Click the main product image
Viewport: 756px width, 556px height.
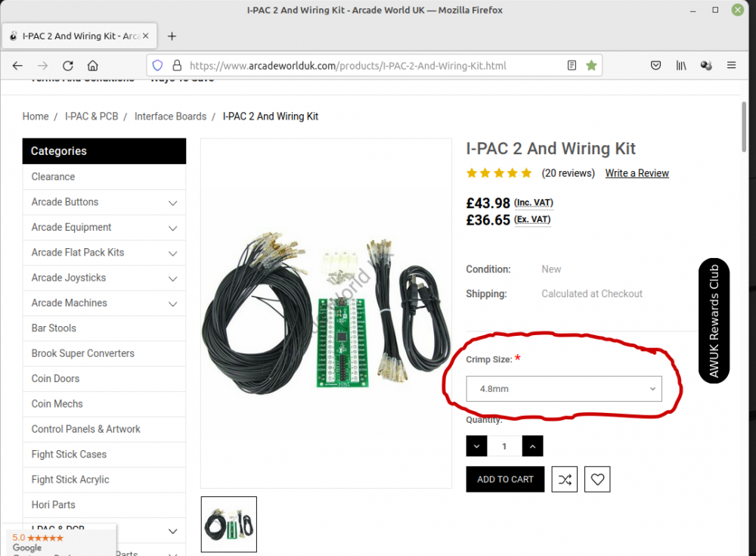point(326,313)
